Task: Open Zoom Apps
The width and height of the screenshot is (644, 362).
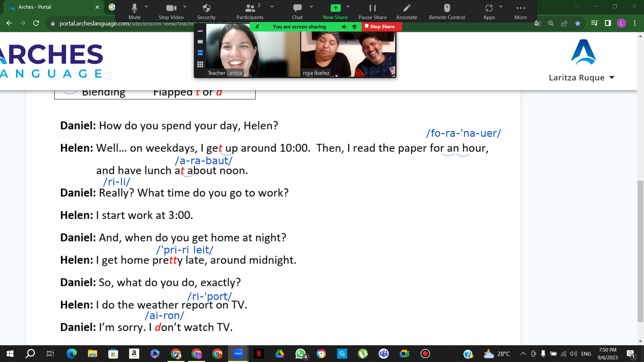Action: tap(489, 11)
